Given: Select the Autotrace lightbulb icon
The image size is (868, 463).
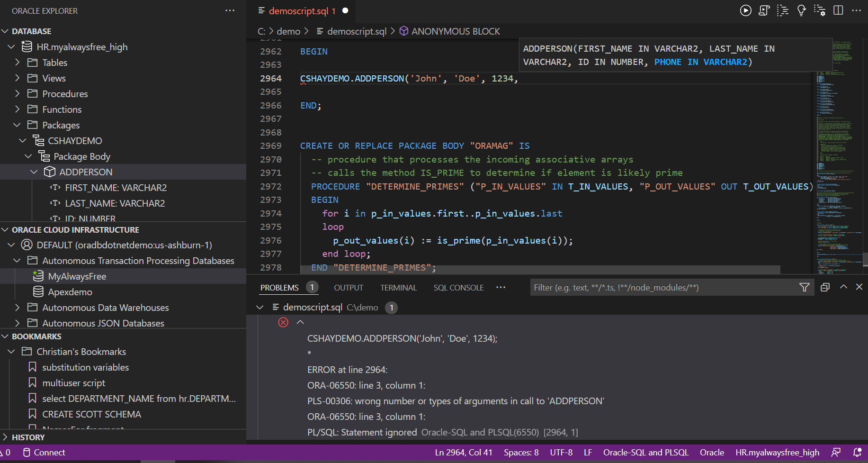Looking at the screenshot, I should click(801, 10).
